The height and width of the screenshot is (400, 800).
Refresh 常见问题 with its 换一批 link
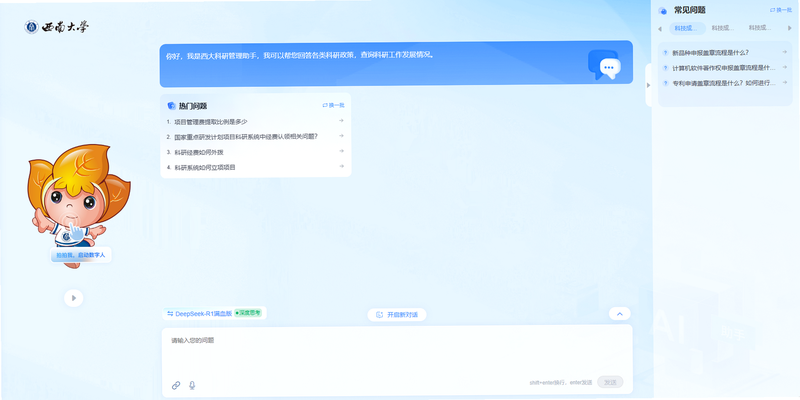(x=781, y=10)
